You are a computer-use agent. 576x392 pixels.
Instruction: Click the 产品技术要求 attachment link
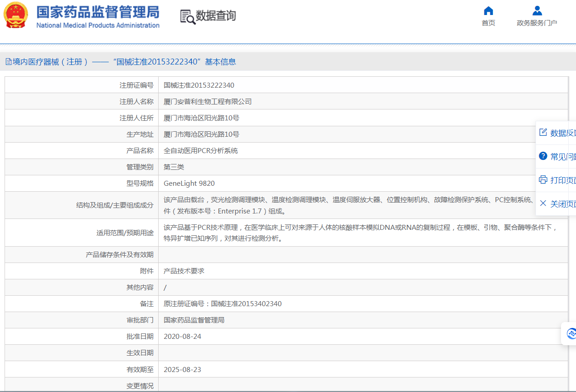click(184, 271)
